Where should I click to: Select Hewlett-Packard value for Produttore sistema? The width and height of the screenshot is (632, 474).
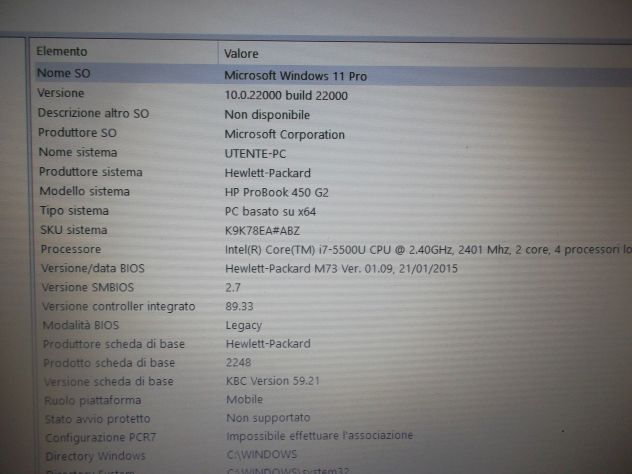268,173
